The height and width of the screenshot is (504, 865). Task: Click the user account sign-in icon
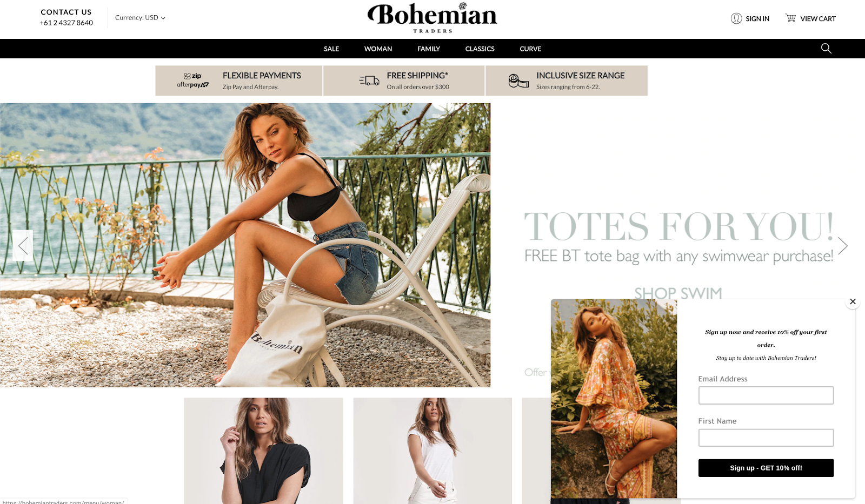736,18
